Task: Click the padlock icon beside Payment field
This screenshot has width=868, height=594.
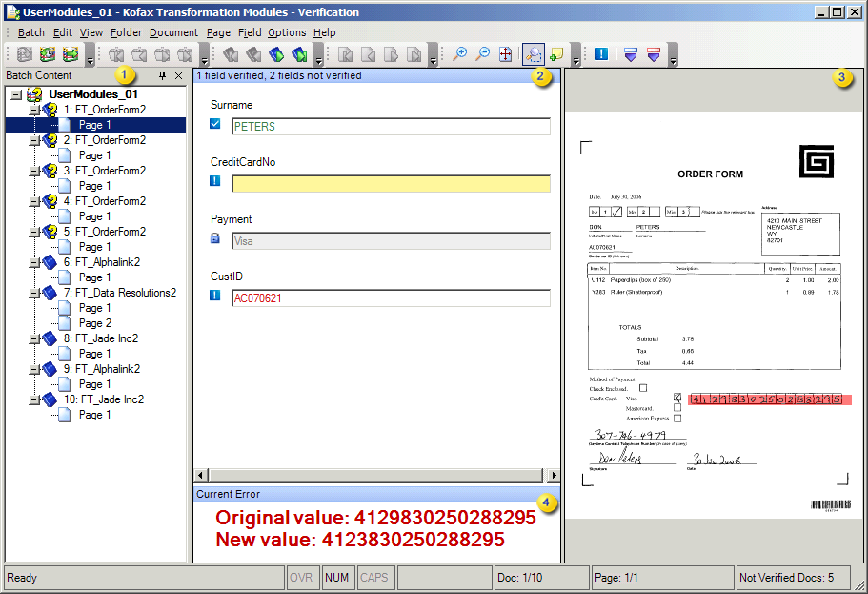Action: (x=214, y=237)
